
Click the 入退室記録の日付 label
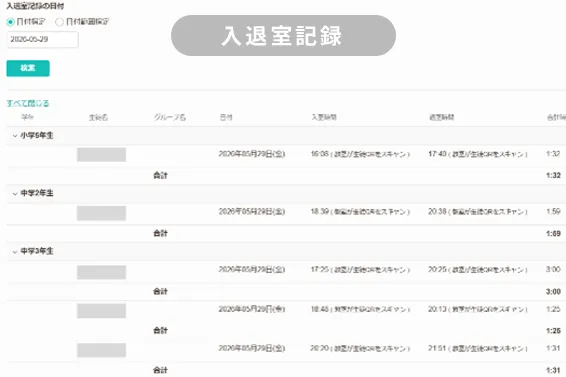tap(35, 6)
